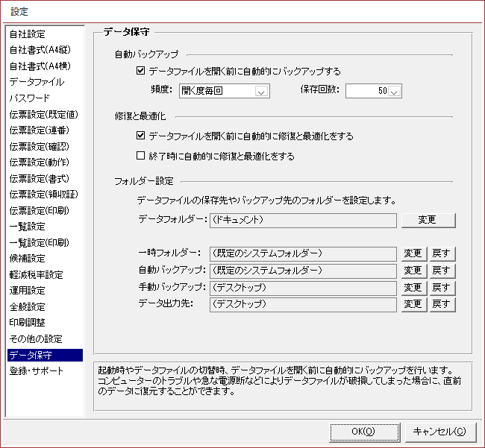
Task: Click the 手動バックアップ path field
Action: [302, 287]
